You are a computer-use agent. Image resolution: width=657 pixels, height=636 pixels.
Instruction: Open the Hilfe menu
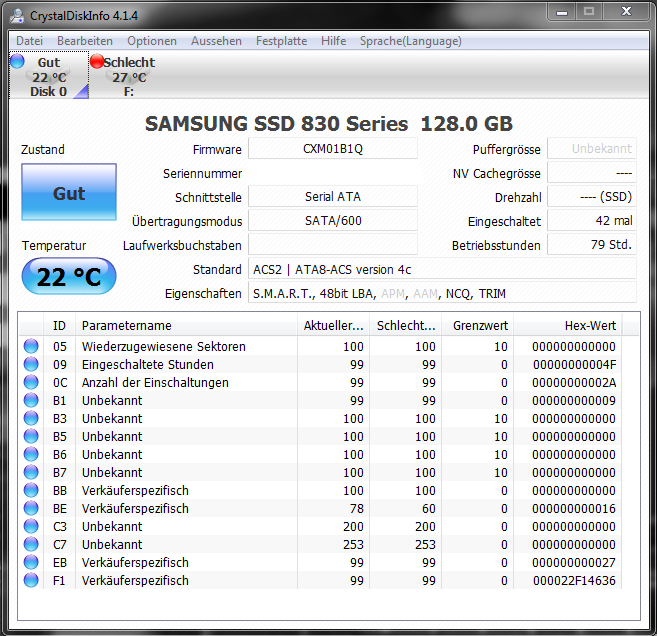[x=334, y=41]
